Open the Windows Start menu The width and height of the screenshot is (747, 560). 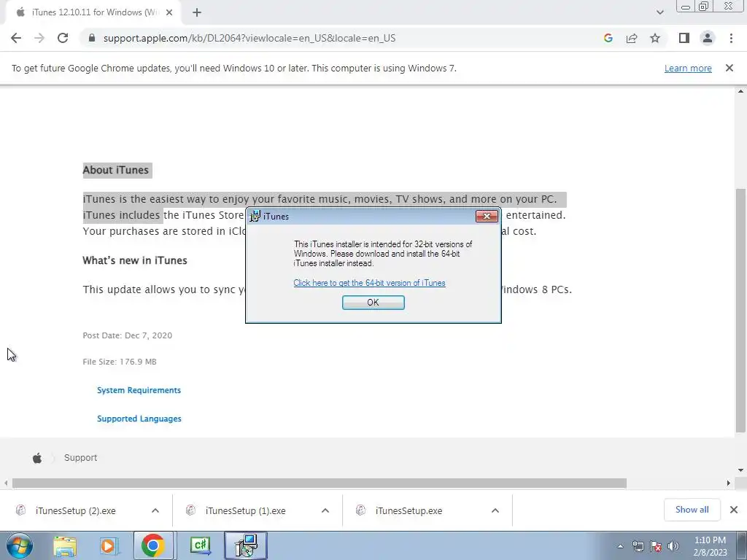click(20, 545)
